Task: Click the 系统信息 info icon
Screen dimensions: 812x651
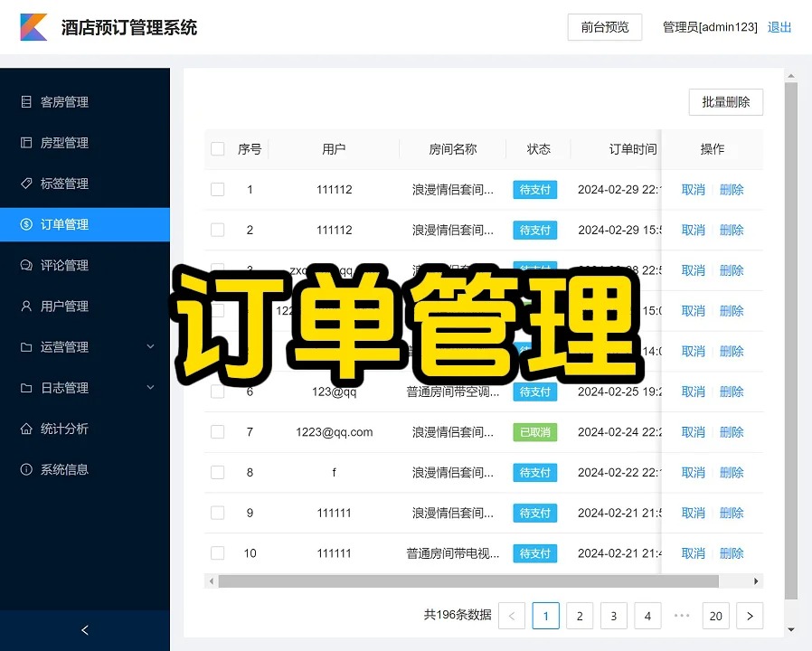Action: [x=26, y=469]
